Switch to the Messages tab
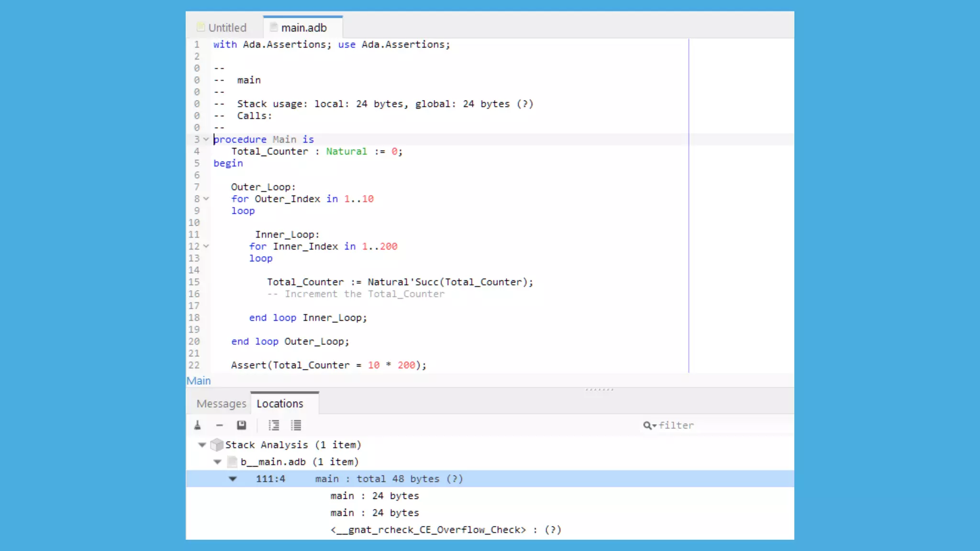 pos(221,404)
